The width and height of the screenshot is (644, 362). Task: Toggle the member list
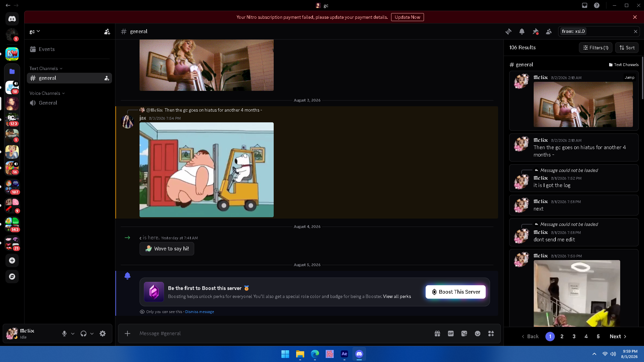click(549, 32)
